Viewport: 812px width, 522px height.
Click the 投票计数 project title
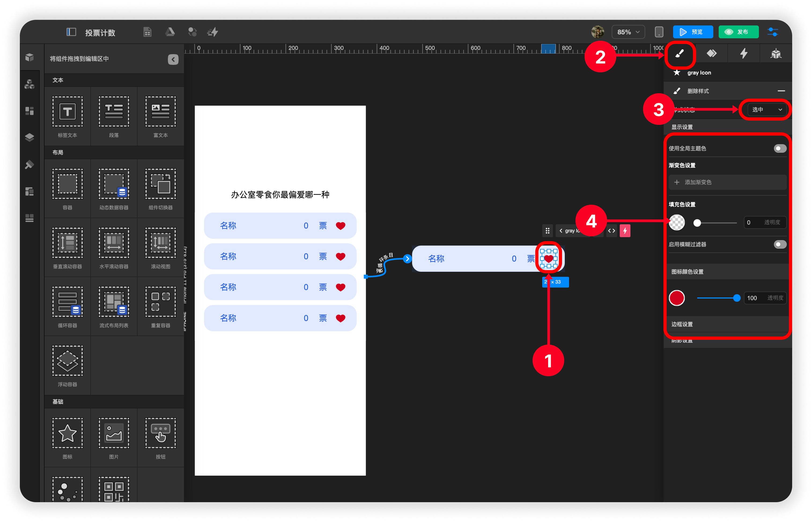(x=100, y=32)
